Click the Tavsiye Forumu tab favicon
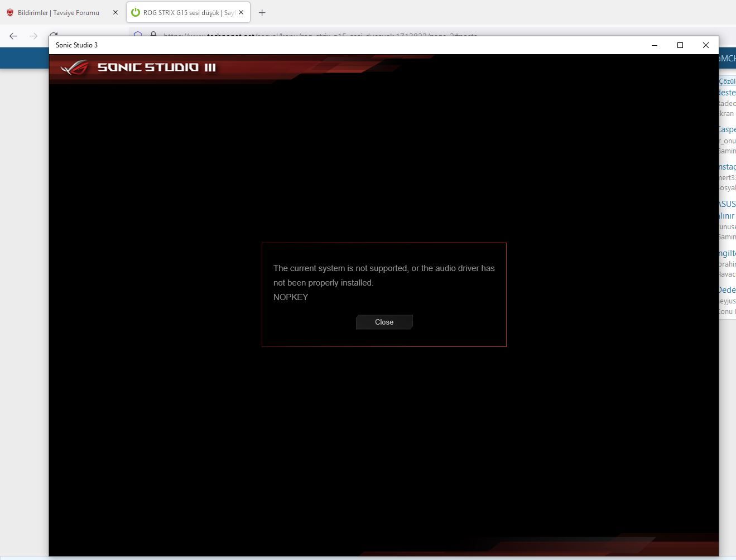 pos(10,12)
